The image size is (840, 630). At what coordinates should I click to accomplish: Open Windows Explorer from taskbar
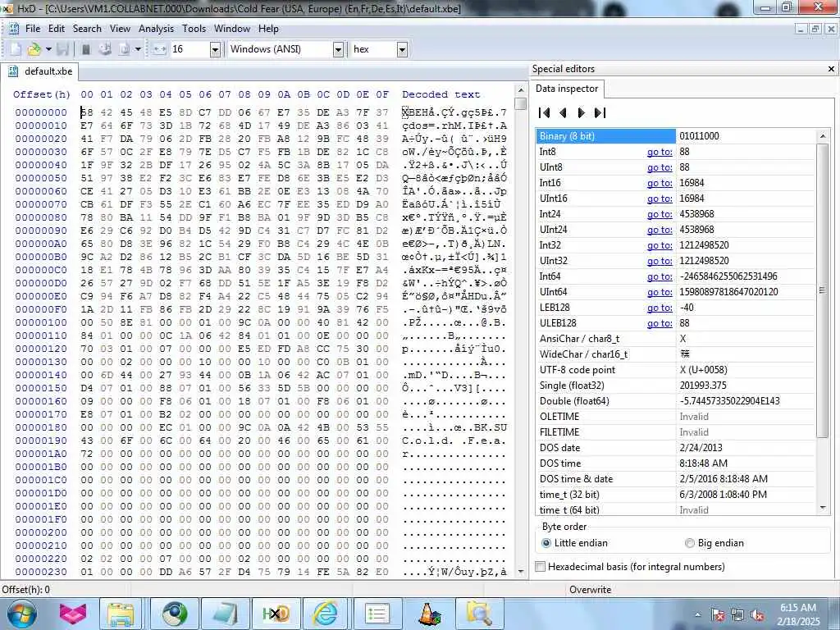pos(121,614)
